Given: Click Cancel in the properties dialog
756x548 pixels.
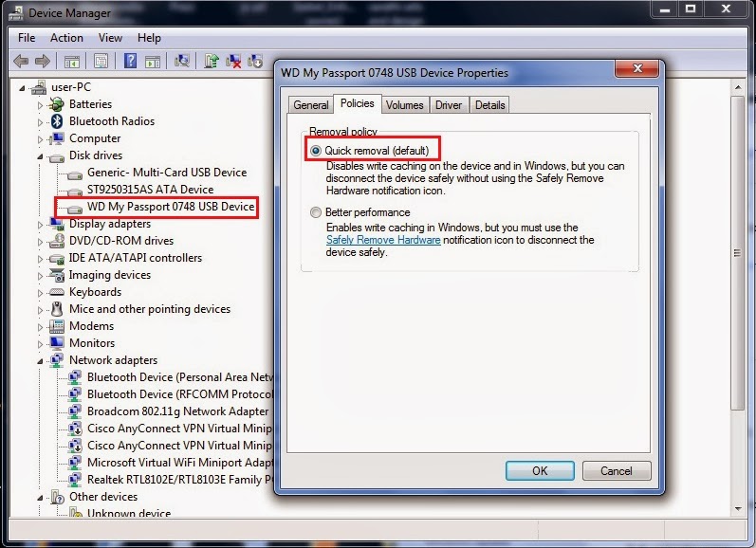Looking at the screenshot, I should [617, 471].
